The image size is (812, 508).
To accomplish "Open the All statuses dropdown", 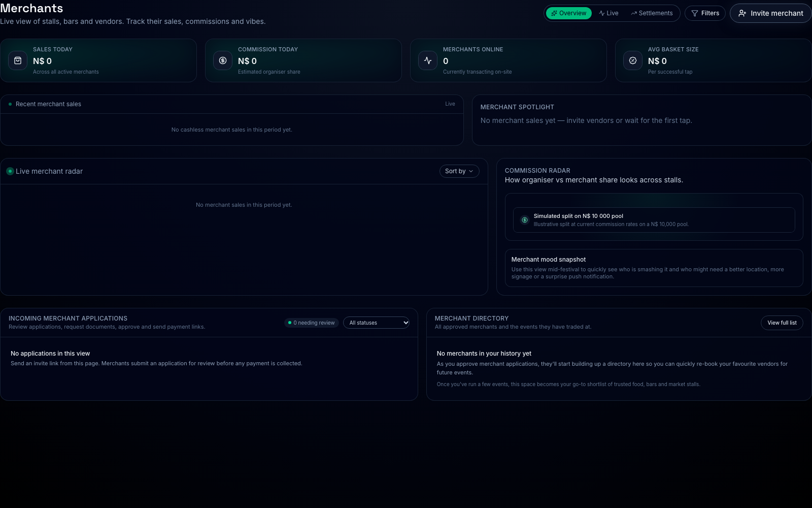I will click(376, 323).
